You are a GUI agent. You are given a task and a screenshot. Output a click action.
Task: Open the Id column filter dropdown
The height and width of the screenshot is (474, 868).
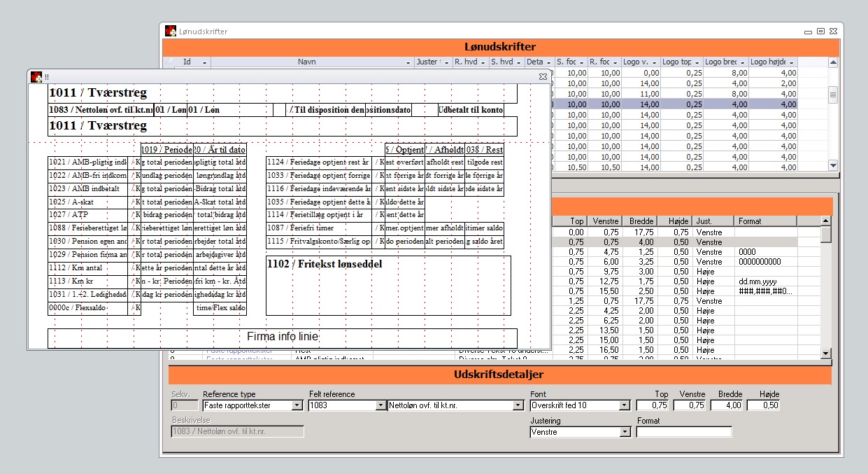pyautogui.click(x=204, y=62)
